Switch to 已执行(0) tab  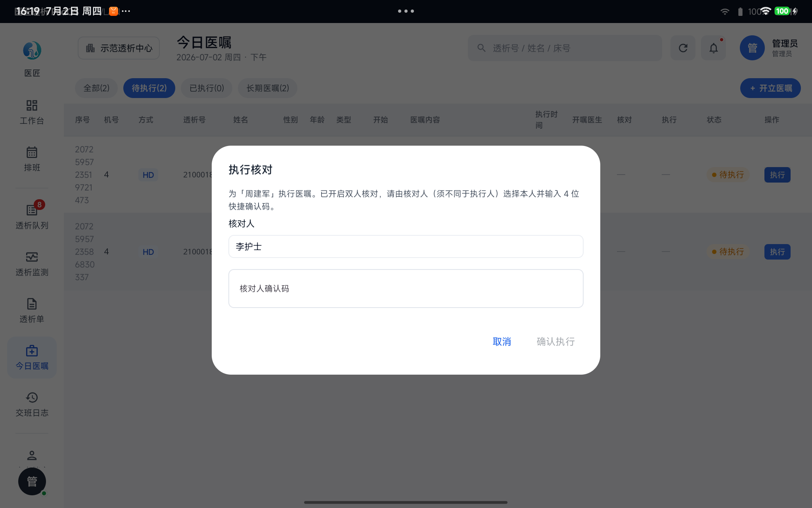click(x=207, y=88)
